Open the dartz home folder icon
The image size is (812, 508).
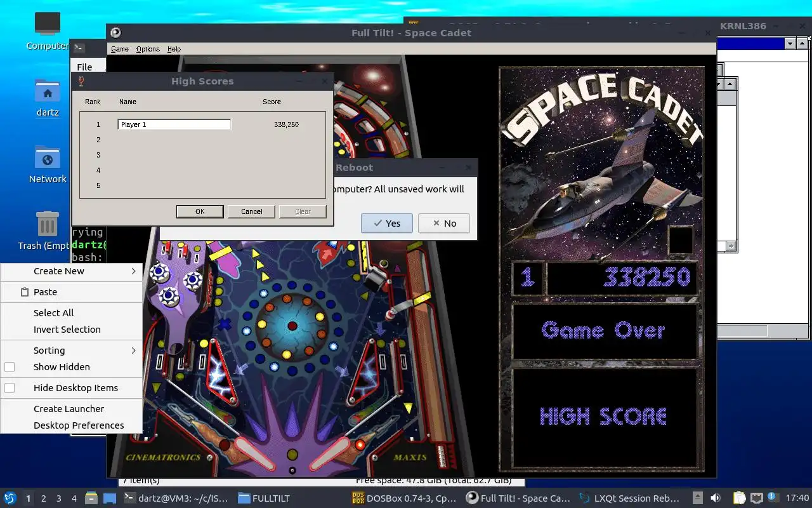tap(48, 91)
